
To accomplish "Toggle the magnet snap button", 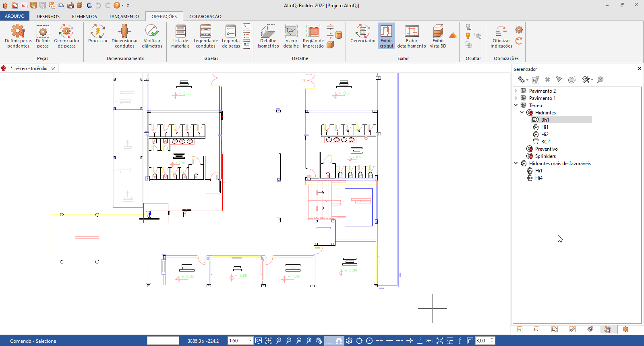I will coord(339,341).
